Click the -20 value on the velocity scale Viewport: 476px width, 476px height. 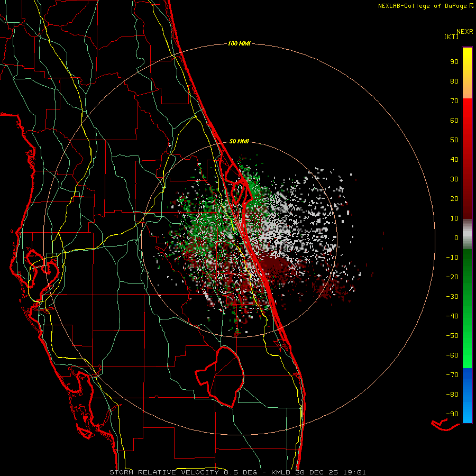452,277
